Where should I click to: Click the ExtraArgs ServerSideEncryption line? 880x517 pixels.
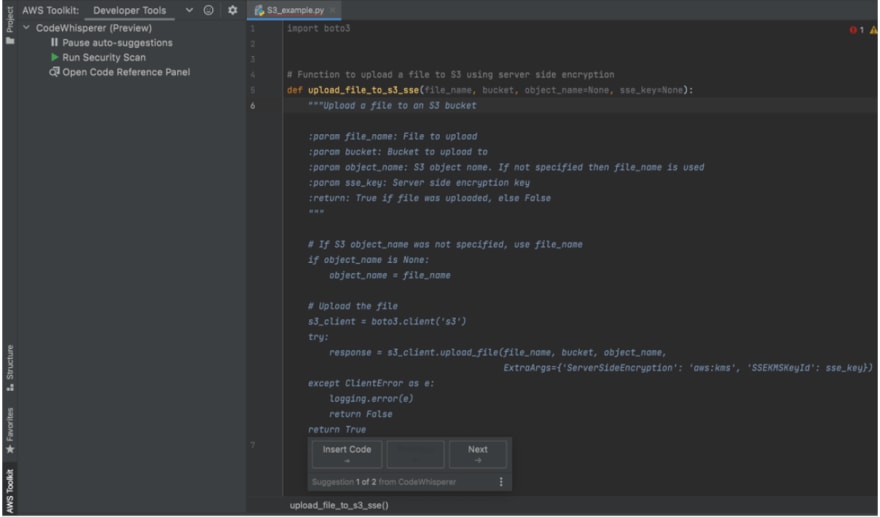coord(688,368)
